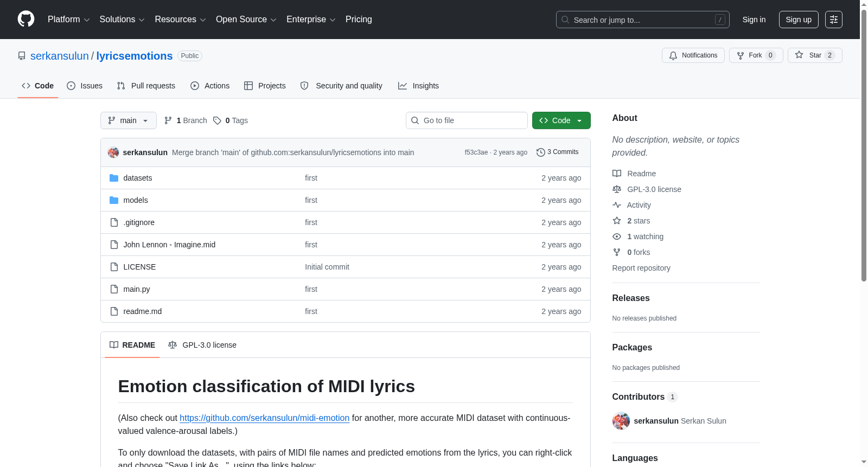Focus the Go to file input

[x=467, y=120]
